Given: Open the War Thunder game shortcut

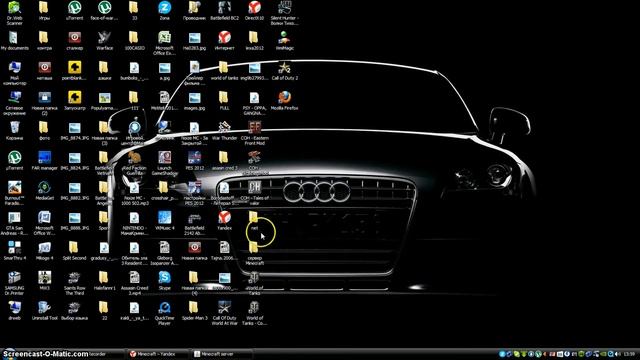Looking at the screenshot, I should click(224, 131).
